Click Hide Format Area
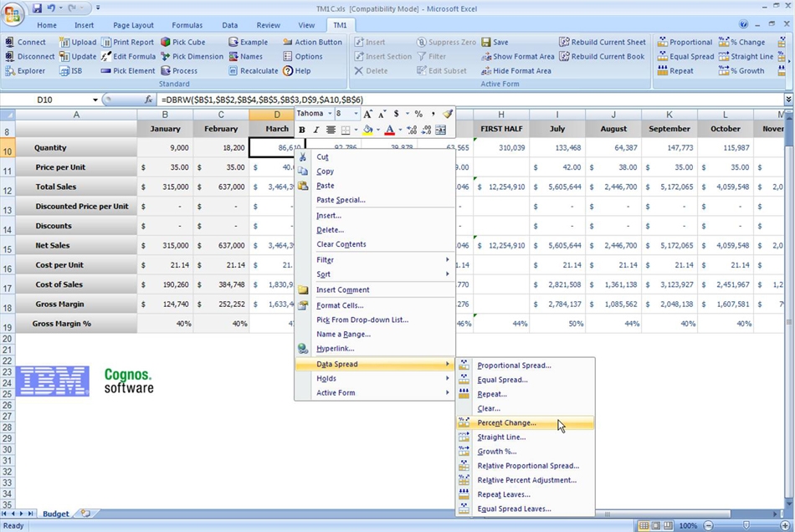Image resolution: width=795 pixels, height=532 pixels. [x=516, y=71]
